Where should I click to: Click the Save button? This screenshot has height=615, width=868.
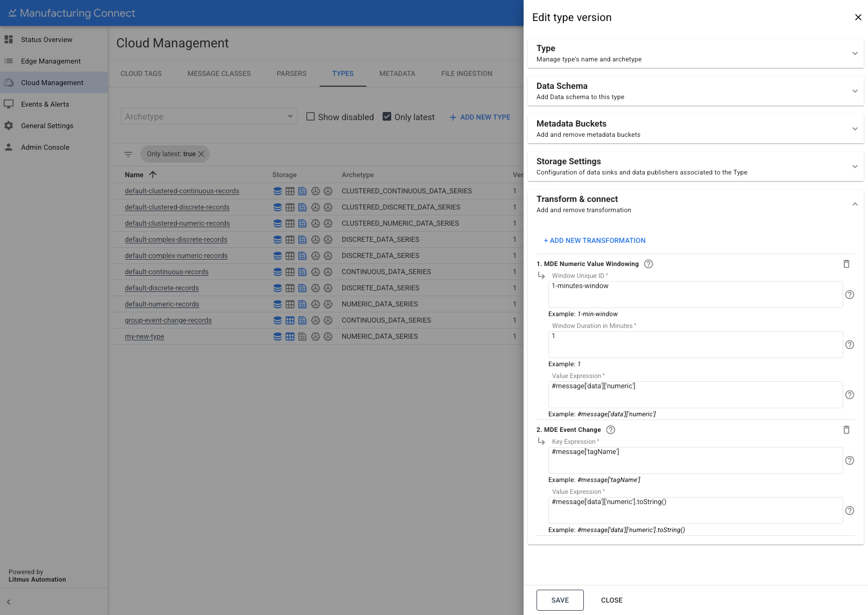pyautogui.click(x=560, y=600)
